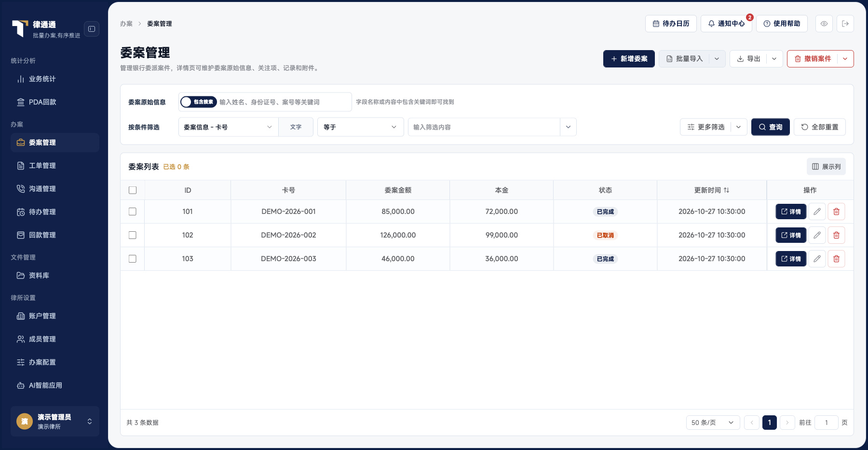Open 通知中心 notifications
The width and height of the screenshot is (868, 450).
tap(726, 24)
